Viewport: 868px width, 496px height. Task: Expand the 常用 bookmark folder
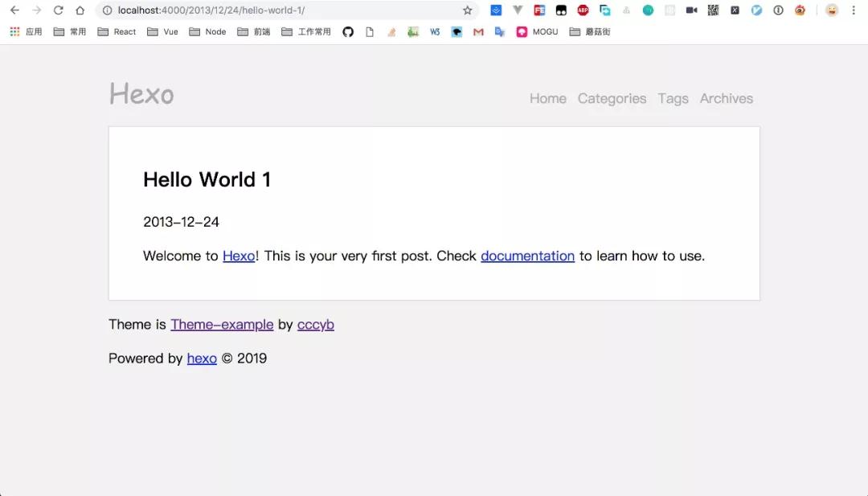click(70, 31)
